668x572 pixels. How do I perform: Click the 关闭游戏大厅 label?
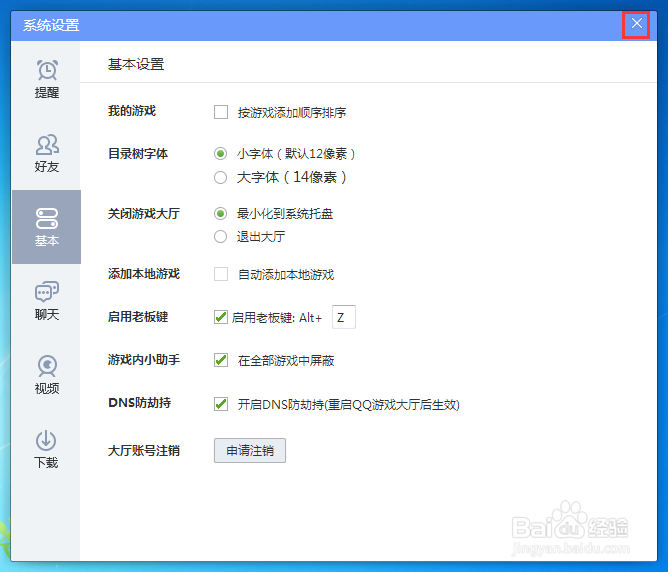144,213
